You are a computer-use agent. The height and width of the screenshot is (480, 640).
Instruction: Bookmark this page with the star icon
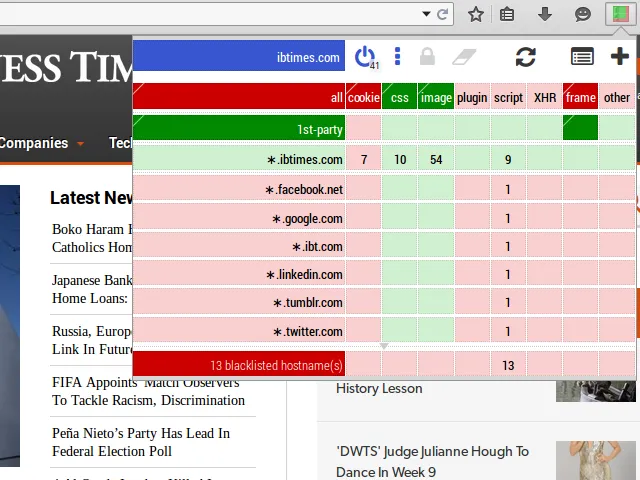tap(476, 14)
